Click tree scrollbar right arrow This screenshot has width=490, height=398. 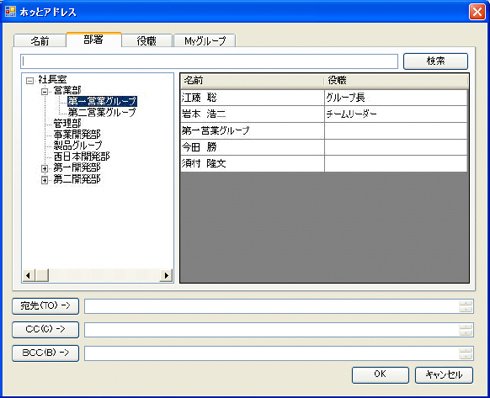coord(166,275)
